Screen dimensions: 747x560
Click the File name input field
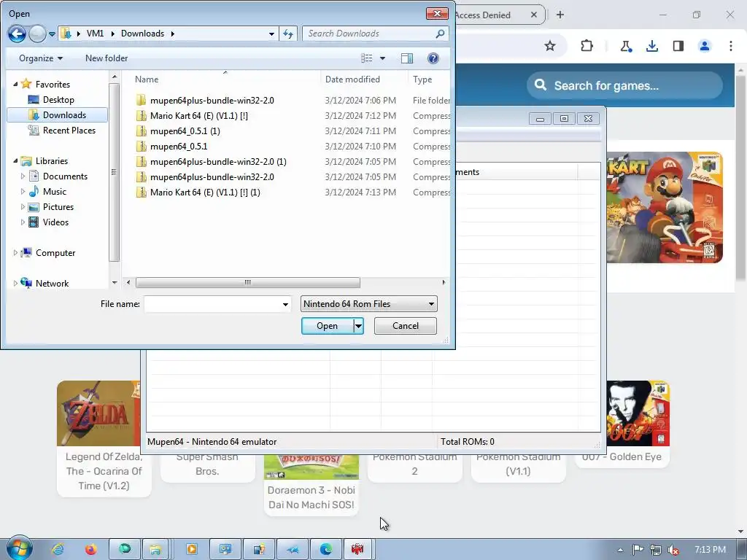click(212, 304)
